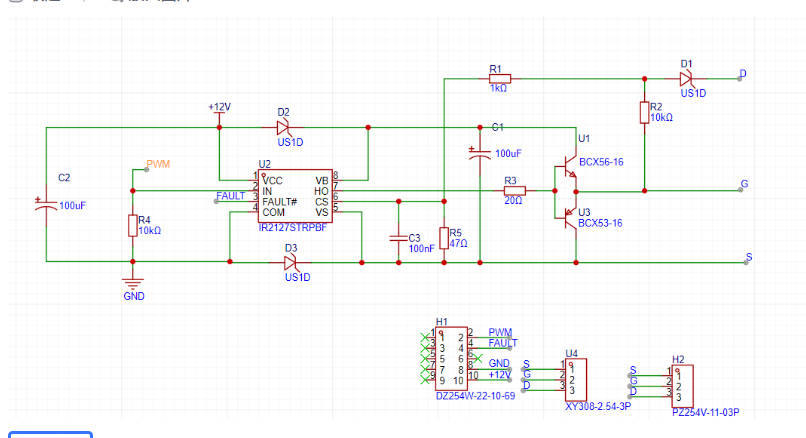
Task: Select resistor R2 10kΩ
Action: (x=644, y=112)
